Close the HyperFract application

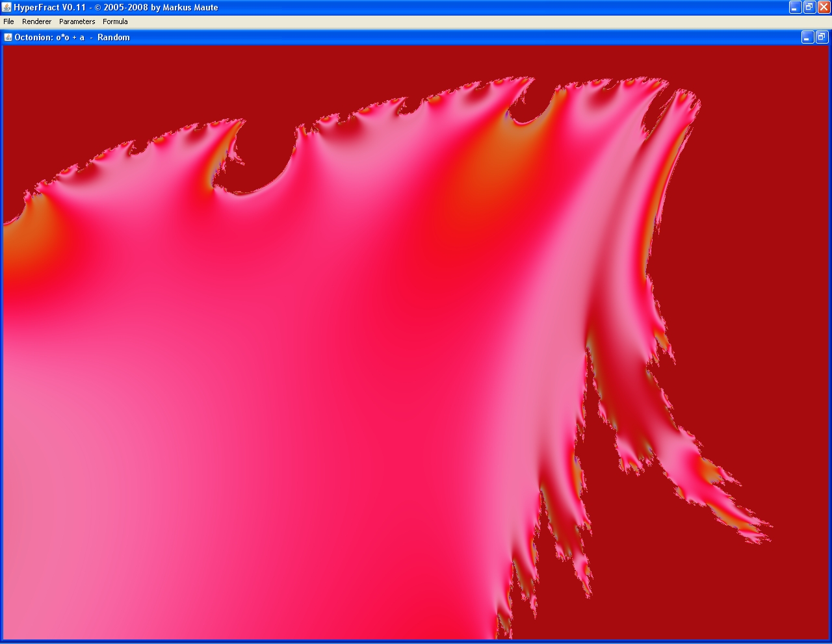coord(824,7)
